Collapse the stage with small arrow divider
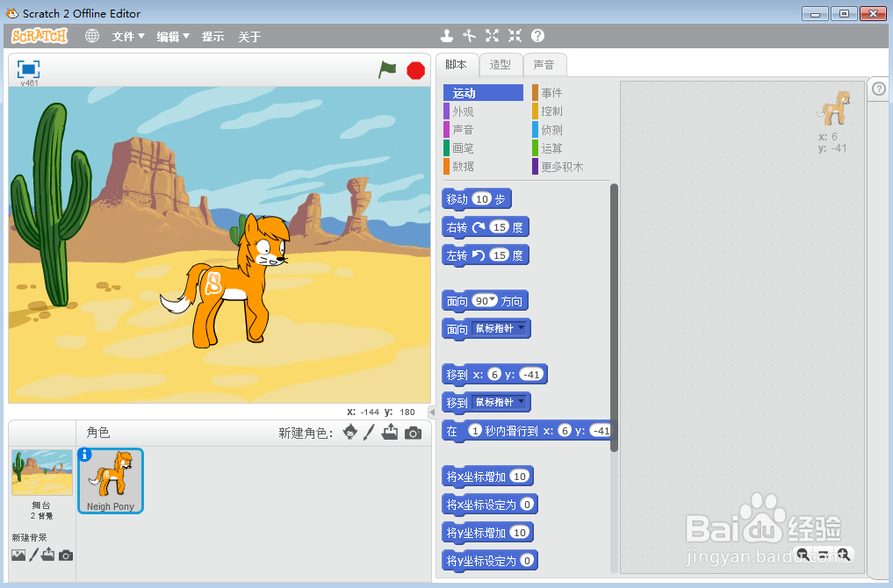This screenshot has width=893, height=588. (x=432, y=412)
